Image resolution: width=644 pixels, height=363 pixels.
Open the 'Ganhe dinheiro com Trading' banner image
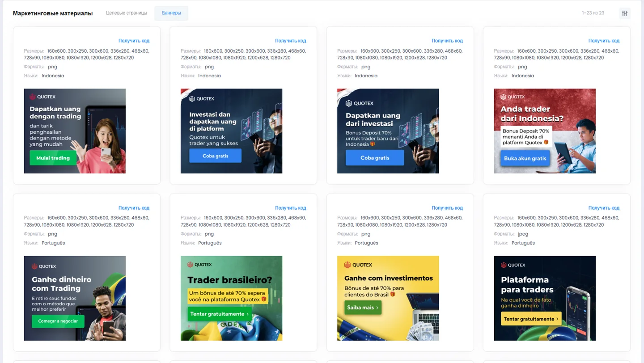(75, 298)
